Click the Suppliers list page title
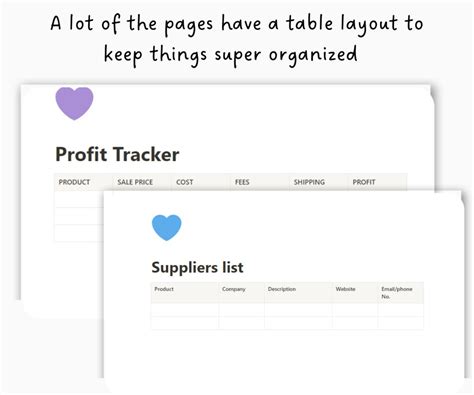 pos(197,267)
